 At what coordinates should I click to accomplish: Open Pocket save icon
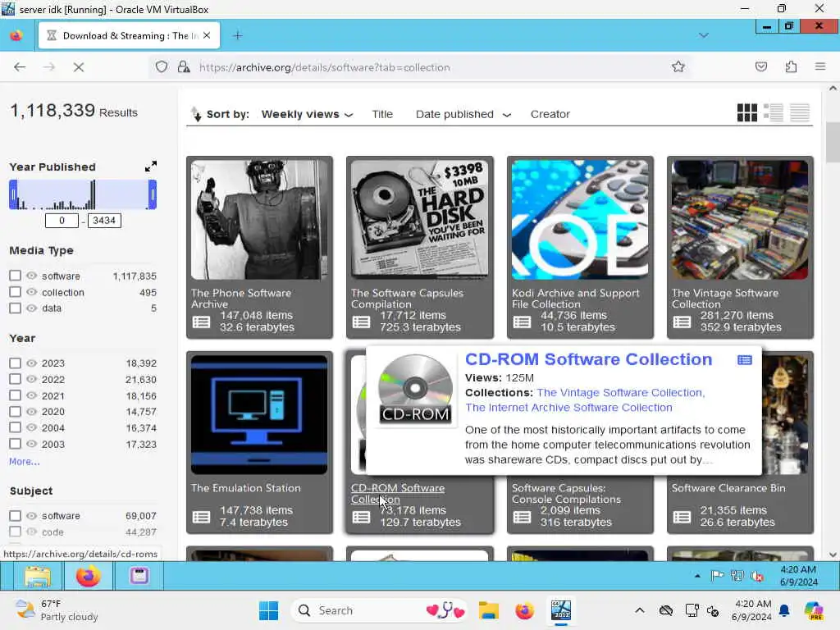pos(761,67)
